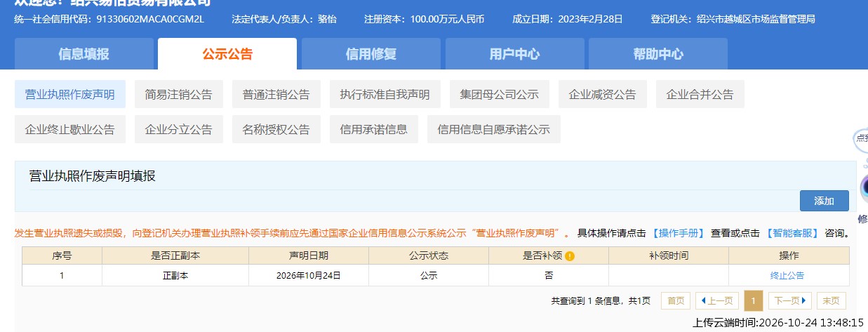Open 普通注销公告 section

(x=276, y=94)
